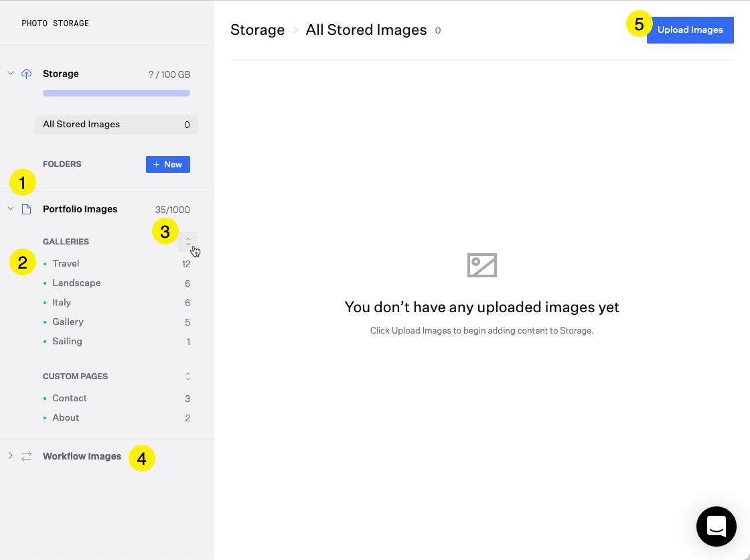750x560 pixels.
Task: Open the Sailing gallery
Action: click(67, 342)
